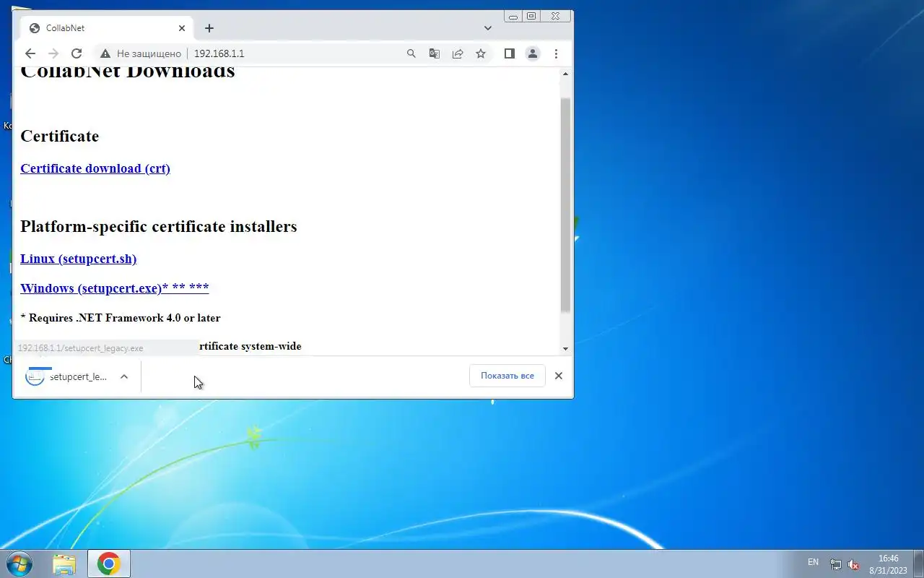924x578 pixels.
Task: Click the Show desktop button
Action: [919, 564]
